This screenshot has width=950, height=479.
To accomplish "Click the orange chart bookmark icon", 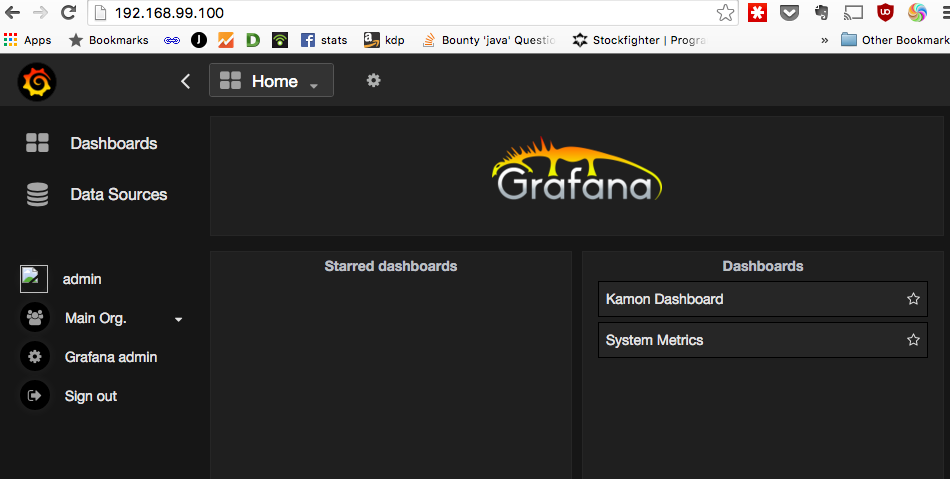I will [x=225, y=40].
